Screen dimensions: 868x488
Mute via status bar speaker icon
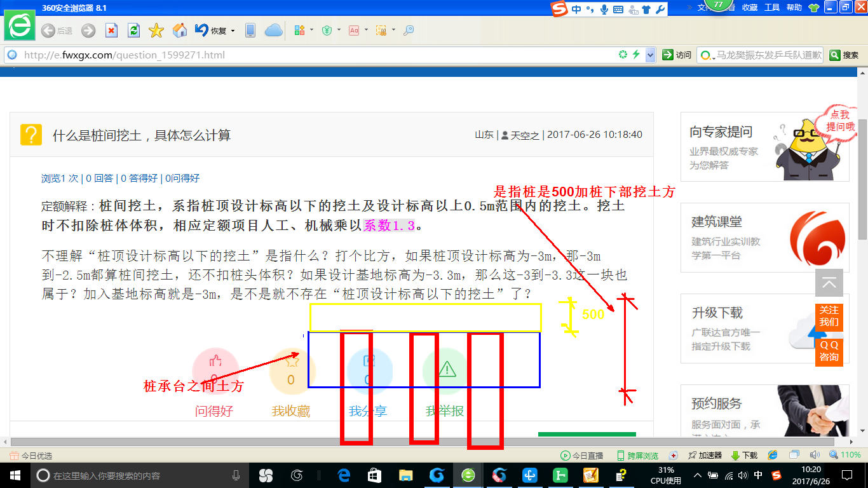click(815, 455)
